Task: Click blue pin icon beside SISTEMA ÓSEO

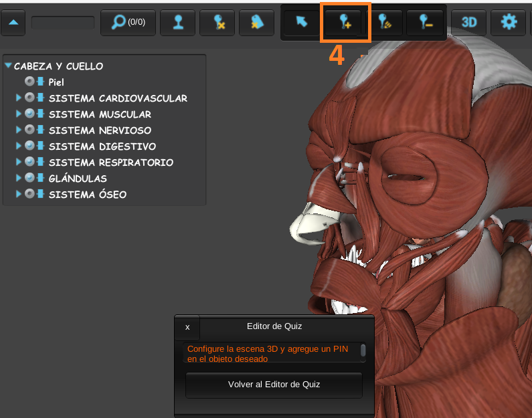Action: click(40, 194)
